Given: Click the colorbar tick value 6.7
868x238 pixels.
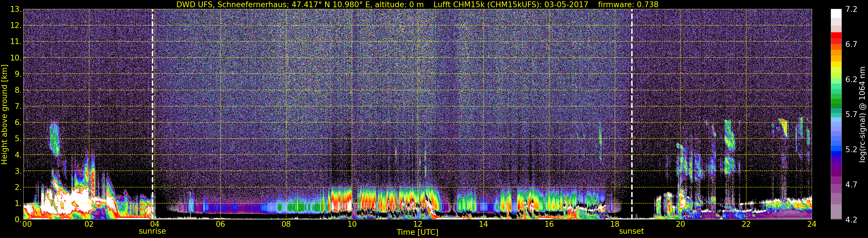Looking at the screenshot, I should [851, 44].
